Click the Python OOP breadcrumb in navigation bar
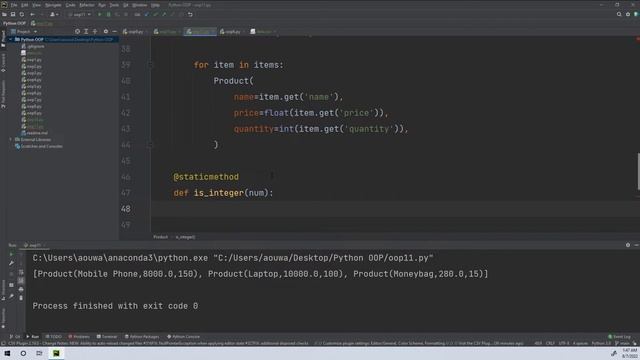Screen dimensions: 640x360 pos(14,23)
